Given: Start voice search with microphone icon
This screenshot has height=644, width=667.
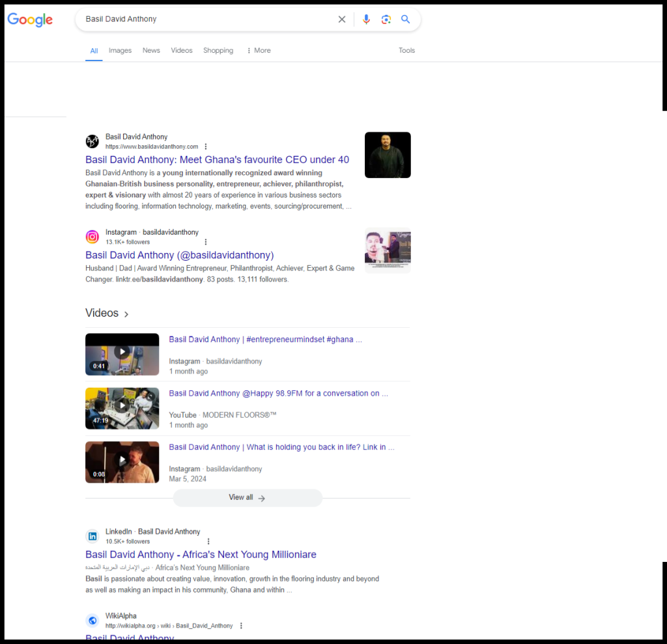Looking at the screenshot, I should [x=366, y=19].
